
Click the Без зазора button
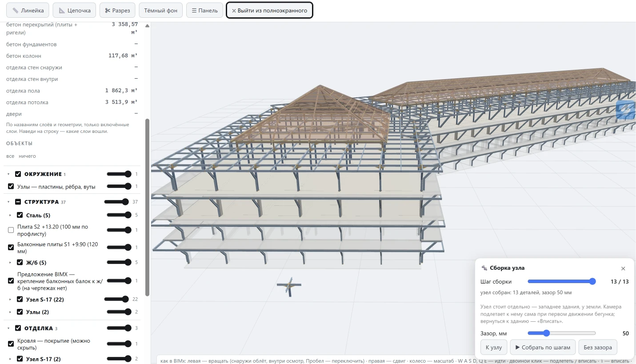(x=598, y=347)
